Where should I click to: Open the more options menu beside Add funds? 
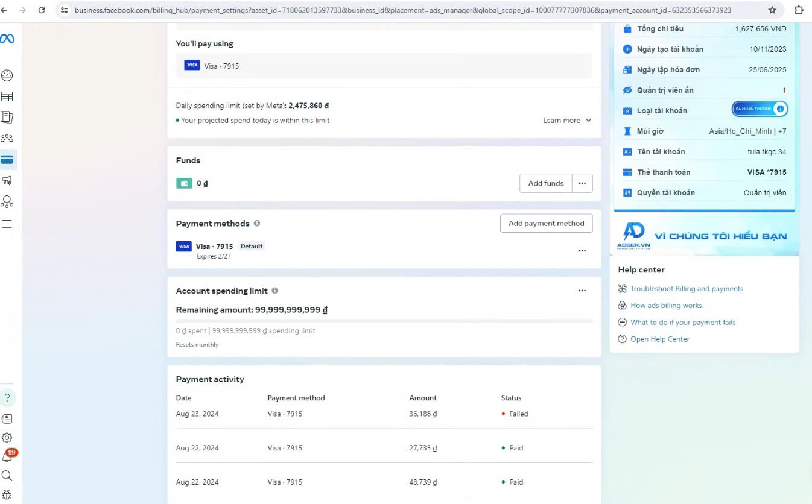click(x=582, y=183)
